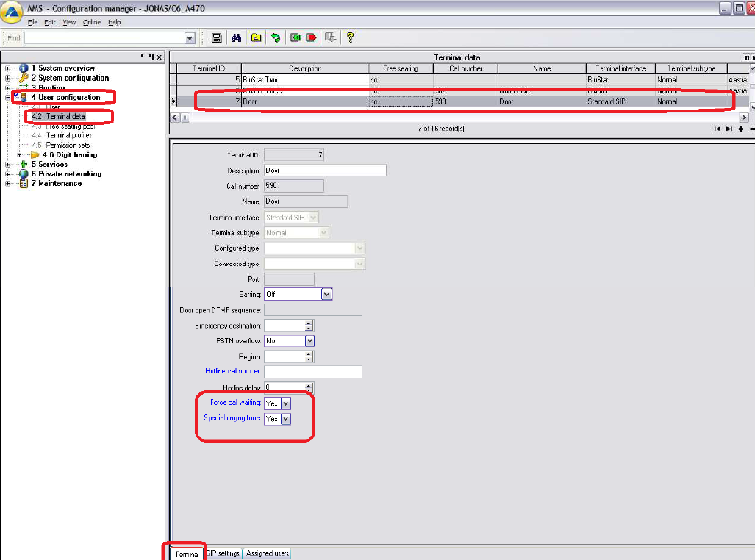Collapse the User configuration tree node
Image resolution: width=755 pixels, height=560 pixels.
click(x=8, y=97)
